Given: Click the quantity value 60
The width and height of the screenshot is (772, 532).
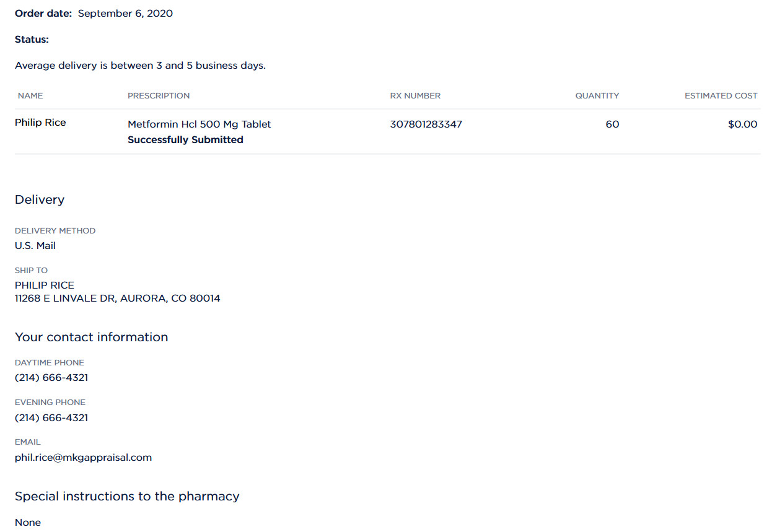Looking at the screenshot, I should tap(612, 124).
